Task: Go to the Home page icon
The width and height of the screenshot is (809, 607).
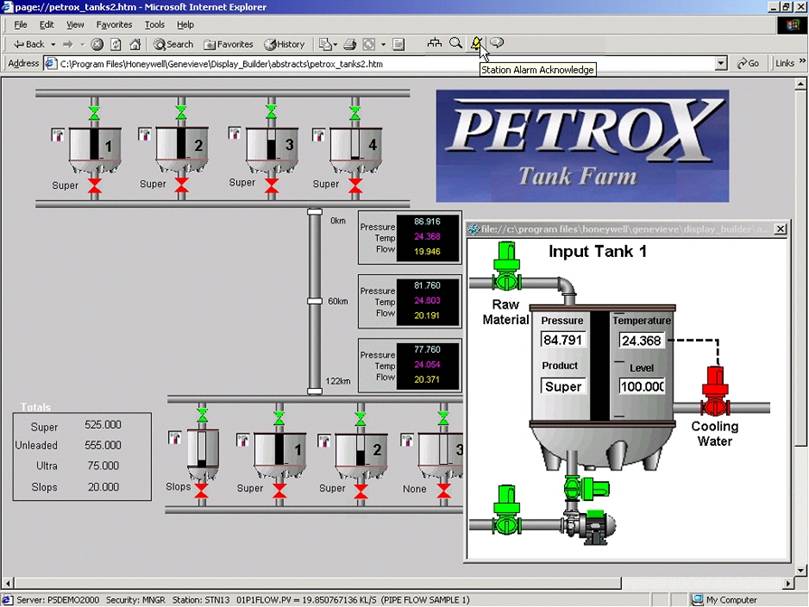Action: click(x=135, y=44)
